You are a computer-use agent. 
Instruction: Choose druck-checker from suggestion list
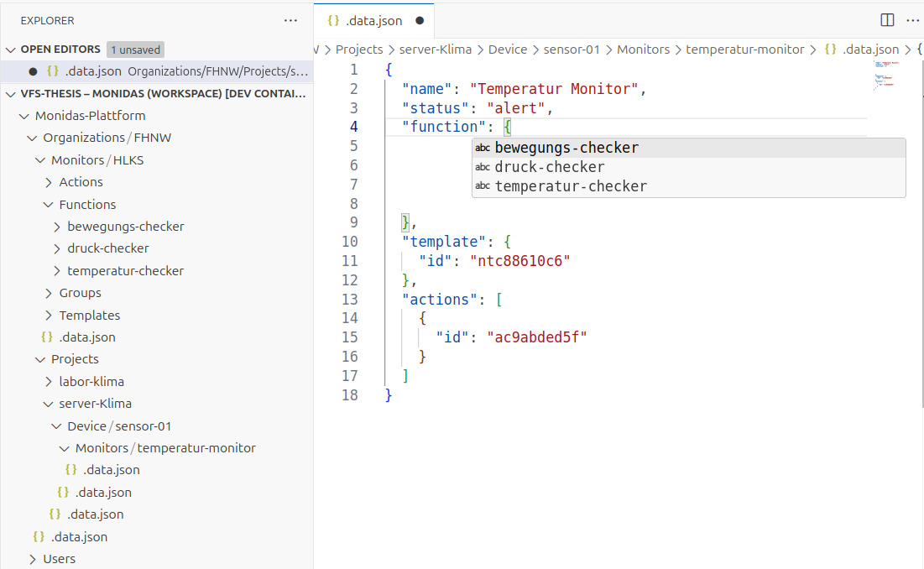pos(689,167)
